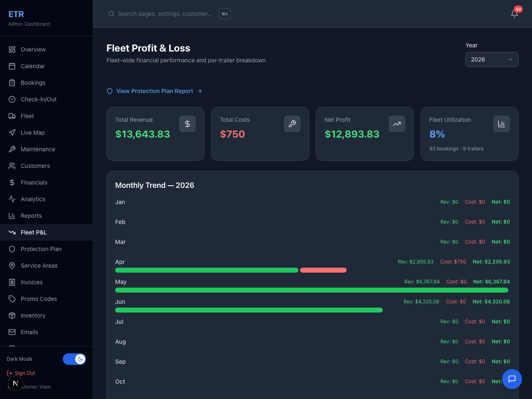Go to Overview page
532x399 pixels.
click(46, 49)
